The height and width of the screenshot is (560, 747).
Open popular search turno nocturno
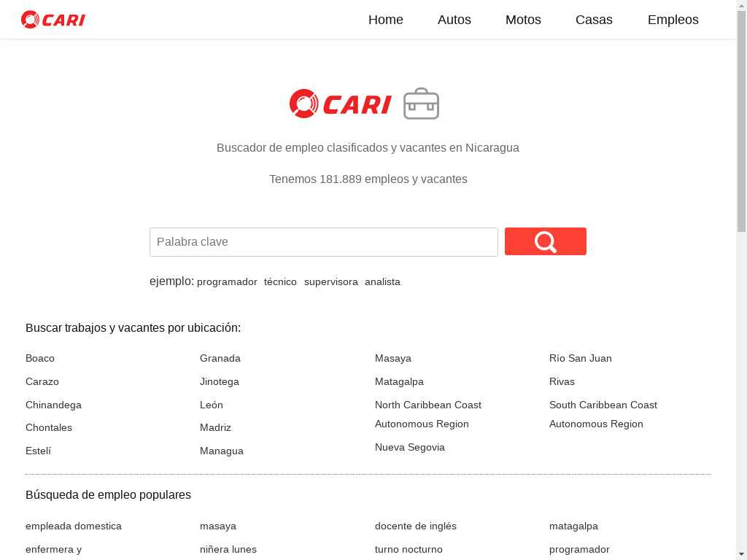coord(409,550)
